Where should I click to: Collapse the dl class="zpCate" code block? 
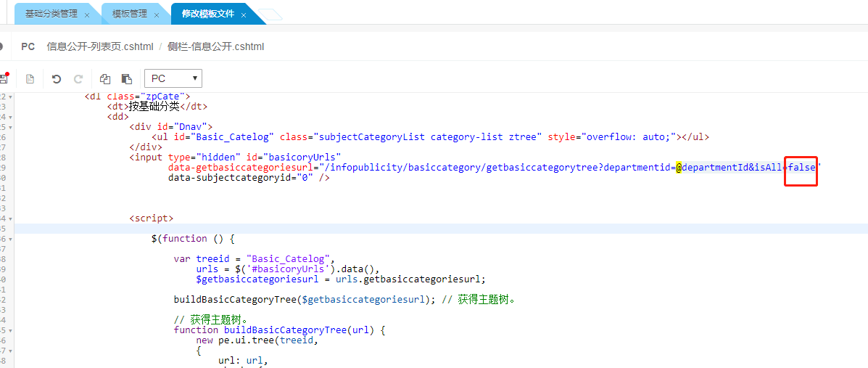click(10, 97)
